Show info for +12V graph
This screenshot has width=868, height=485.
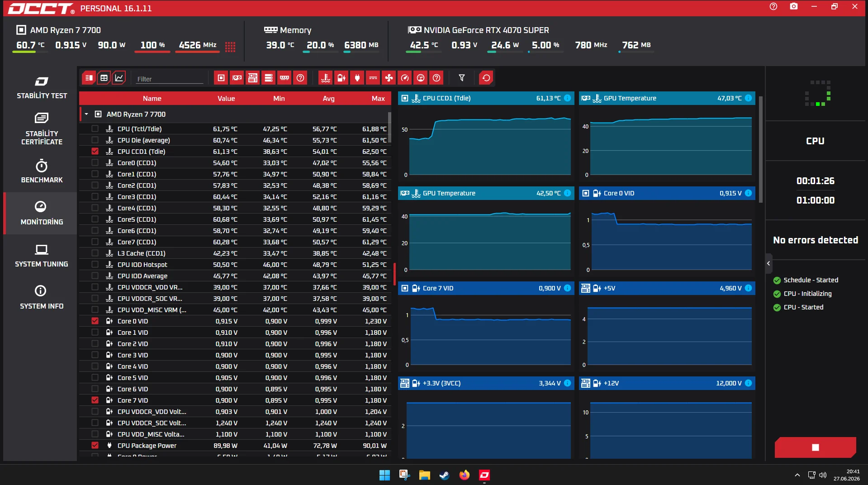click(x=749, y=383)
